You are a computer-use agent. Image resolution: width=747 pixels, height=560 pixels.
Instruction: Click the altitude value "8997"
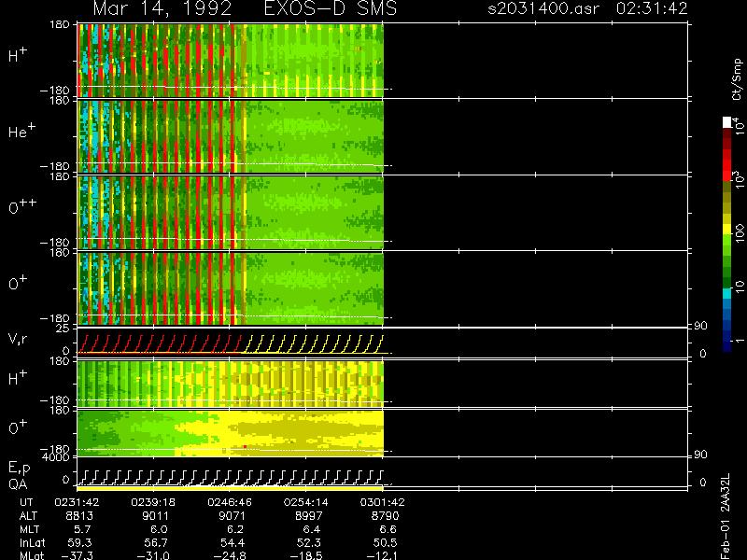(308, 516)
